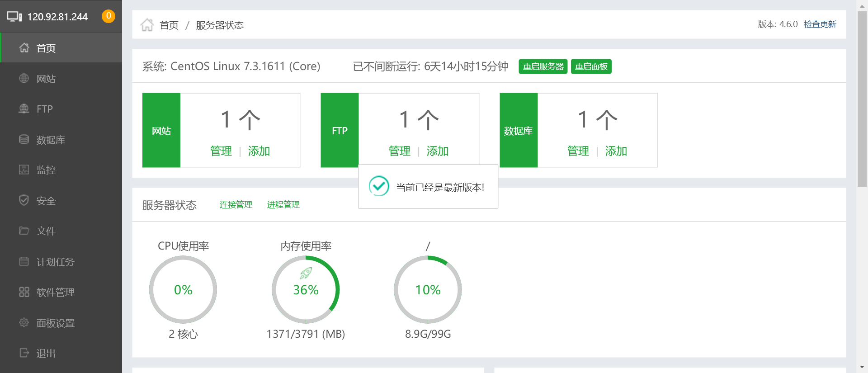Click the monitor chart icon beside 监控
868x373 pixels.
[24, 170]
